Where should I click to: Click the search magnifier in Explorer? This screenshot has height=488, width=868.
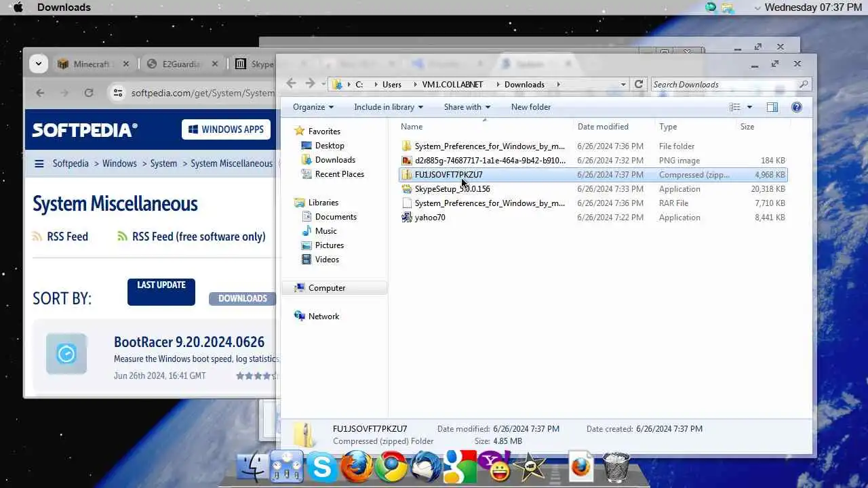804,84
